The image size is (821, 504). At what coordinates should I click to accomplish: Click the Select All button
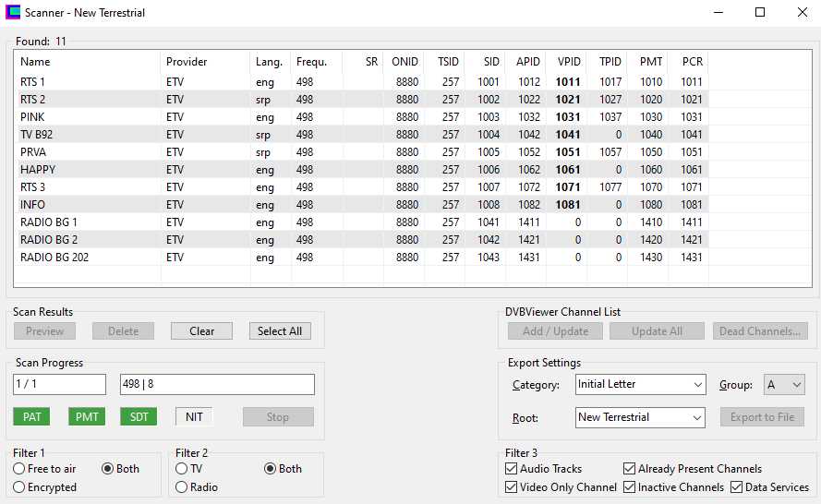coord(280,331)
